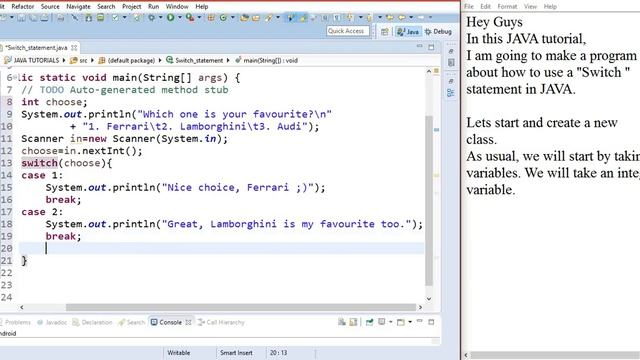This screenshot has height=360, width=640.
Task: Click the Open Console icon
Action: pos(401,322)
